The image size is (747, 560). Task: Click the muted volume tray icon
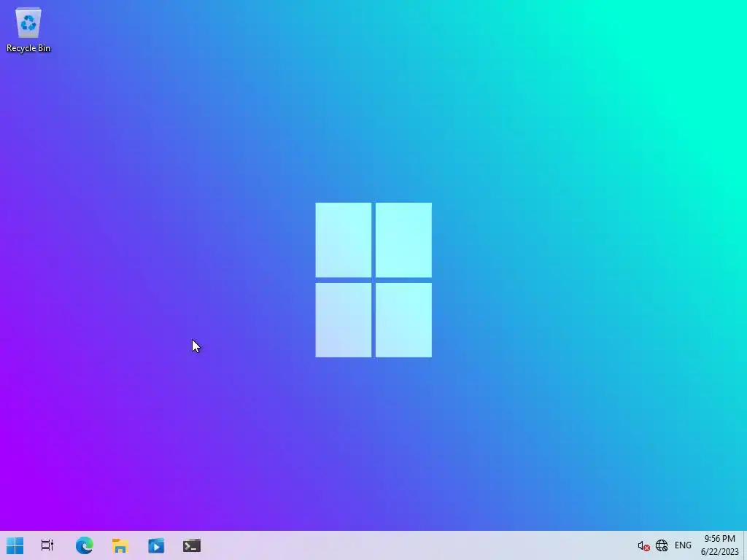click(643, 545)
